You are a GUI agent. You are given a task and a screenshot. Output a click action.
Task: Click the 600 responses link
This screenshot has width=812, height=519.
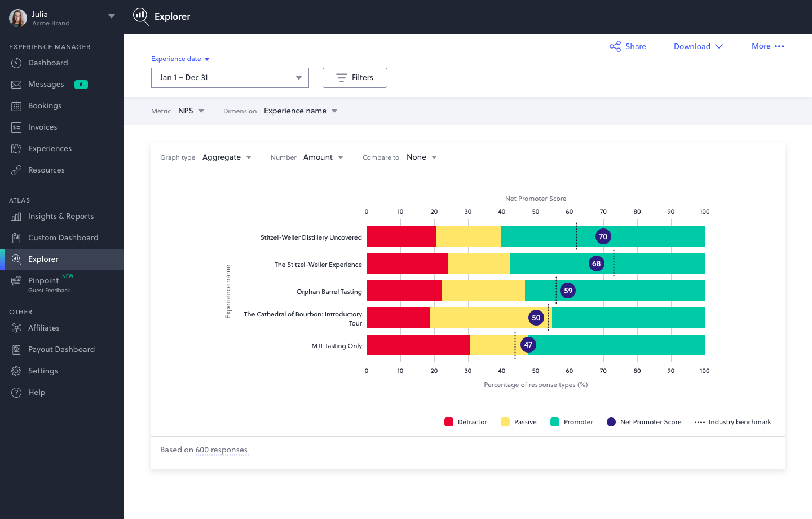pos(222,450)
